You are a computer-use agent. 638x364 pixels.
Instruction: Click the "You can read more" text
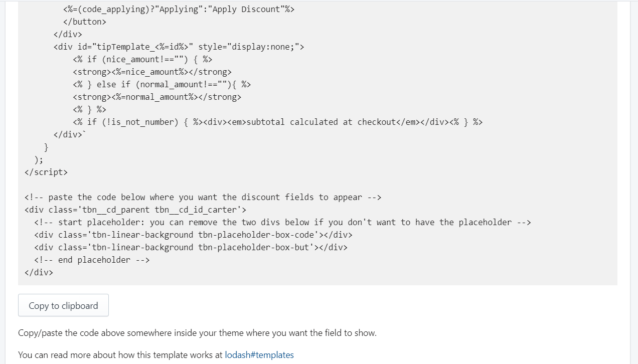point(120,355)
